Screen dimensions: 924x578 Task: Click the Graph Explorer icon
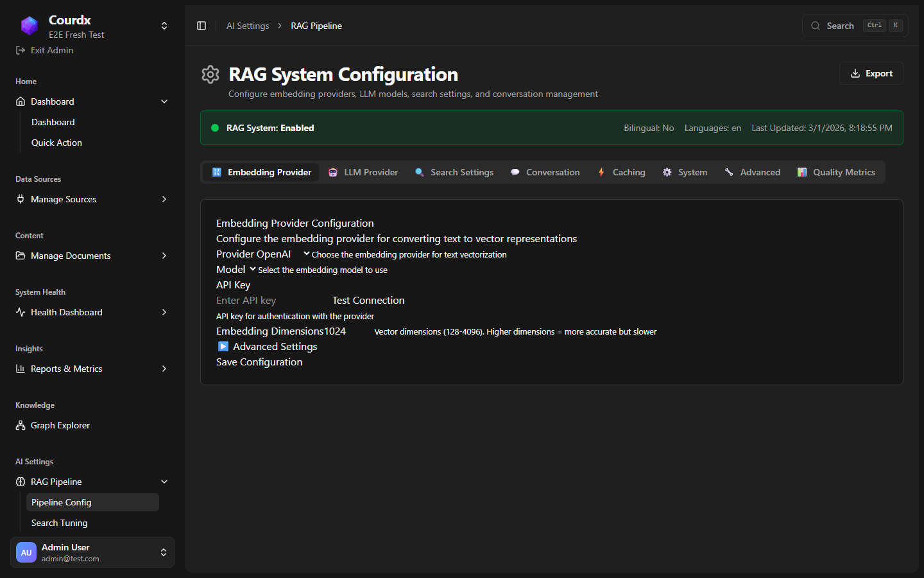click(21, 425)
